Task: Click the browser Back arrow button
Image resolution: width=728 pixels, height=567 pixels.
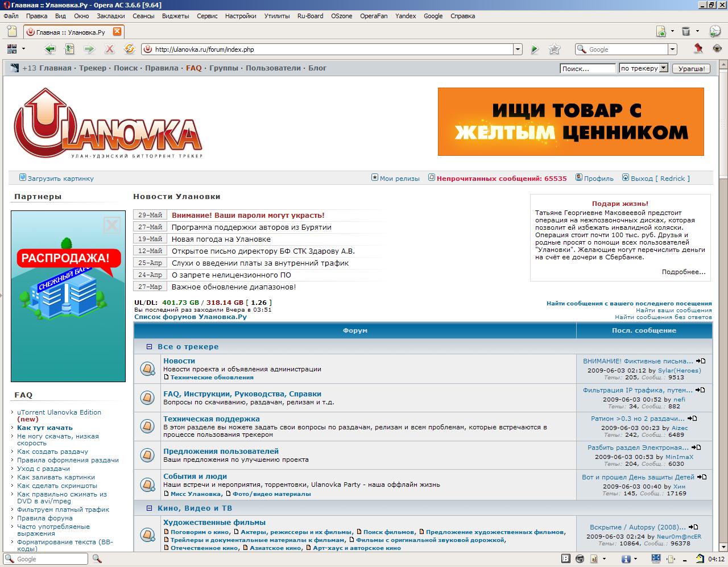Action: point(50,49)
